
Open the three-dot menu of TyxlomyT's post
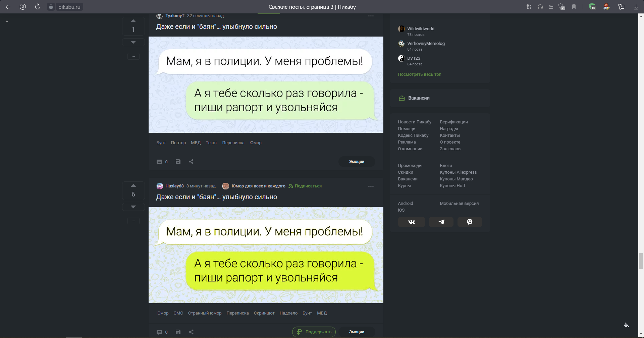tap(371, 16)
